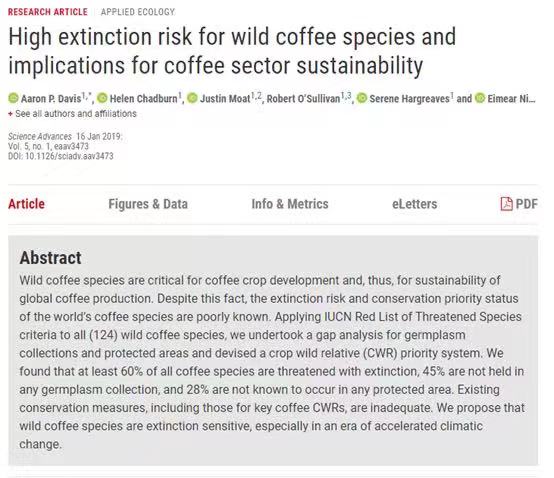Click ORCID icon beside Aaron P. Davis

tap(13, 98)
